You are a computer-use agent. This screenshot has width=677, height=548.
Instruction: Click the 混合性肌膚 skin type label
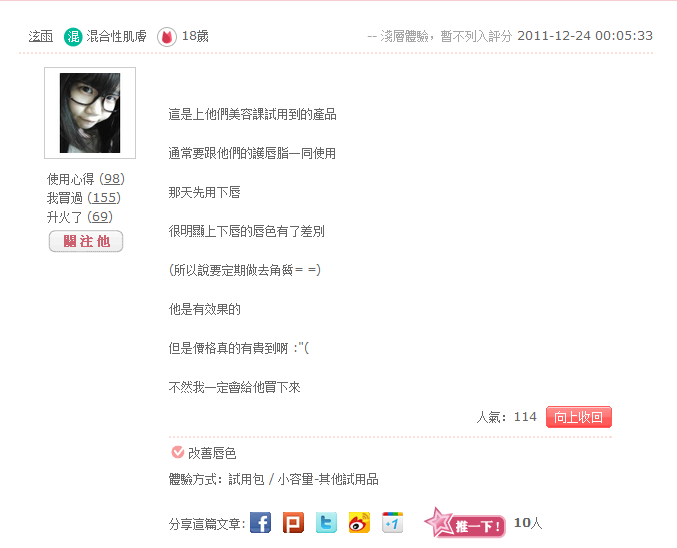[x=117, y=36]
